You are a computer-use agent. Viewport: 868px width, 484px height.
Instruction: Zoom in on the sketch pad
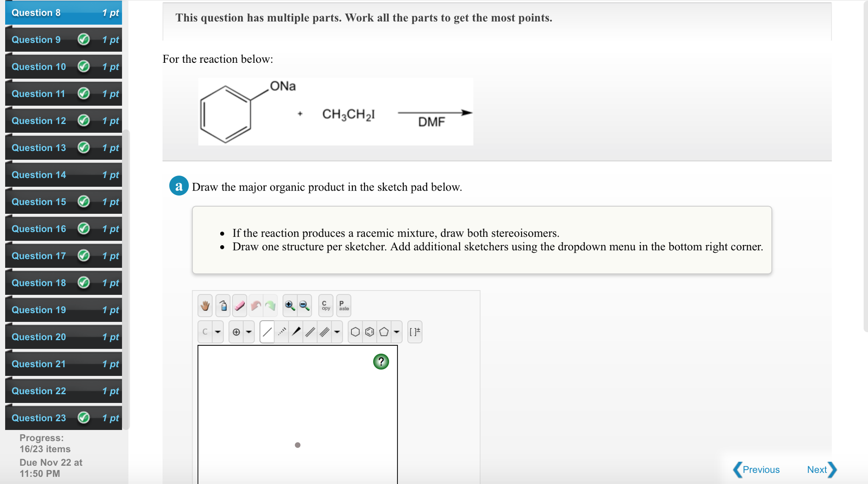tap(290, 306)
